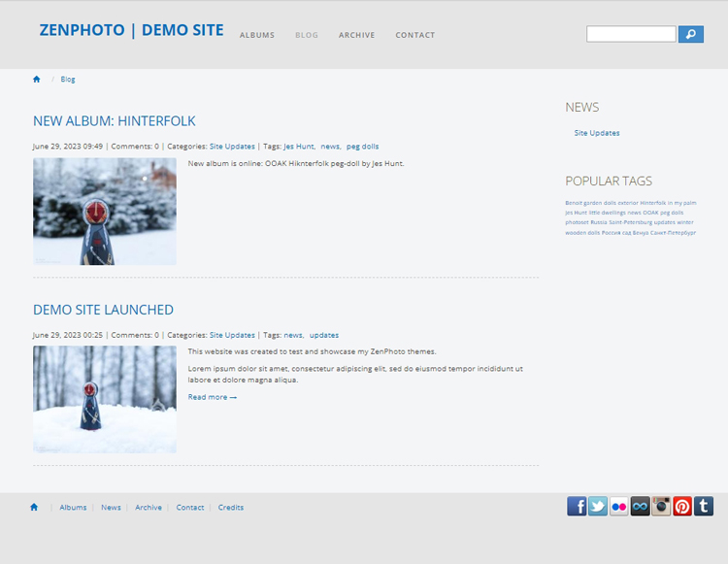This screenshot has width=728, height=564.
Task: Open the Tumblr social icon
Action: coord(704,506)
